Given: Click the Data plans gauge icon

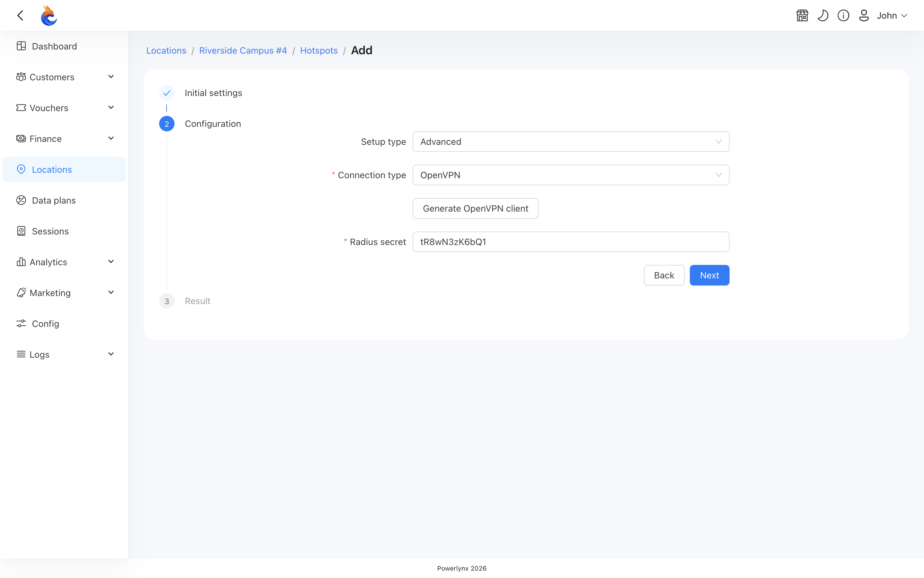Looking at the screenshot, I should (x=21, y=200).
